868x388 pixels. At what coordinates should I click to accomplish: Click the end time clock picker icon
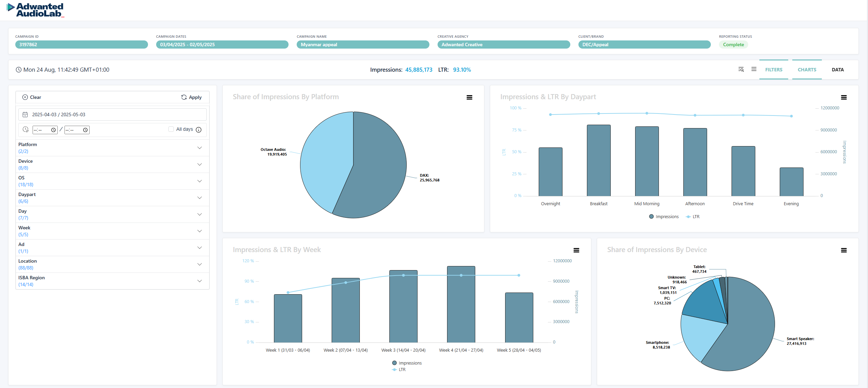click(85, 130)
